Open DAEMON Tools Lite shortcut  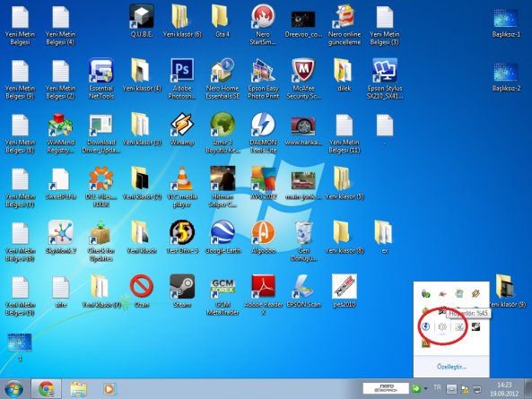pyautogui.click(x=263, y=133)
